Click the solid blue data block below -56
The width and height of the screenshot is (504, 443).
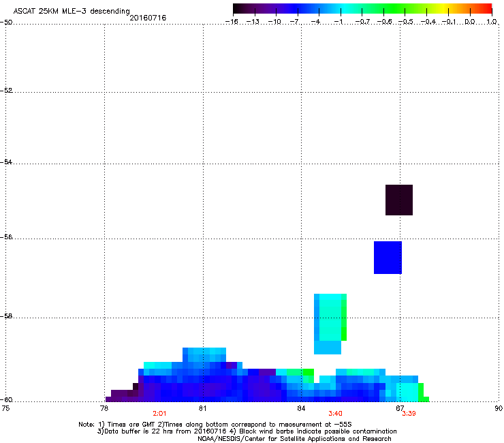pyautogui.click(x=388, y=258)
